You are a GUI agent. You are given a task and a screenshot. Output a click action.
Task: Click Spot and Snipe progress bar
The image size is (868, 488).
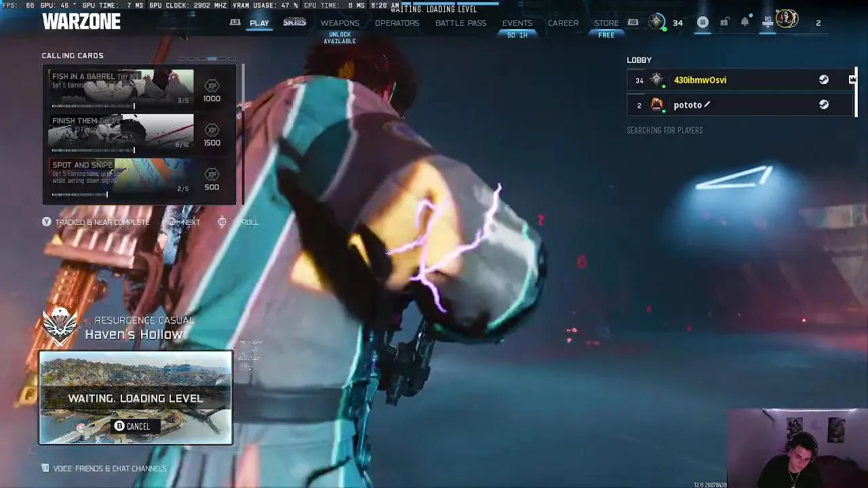(x=80, y=195)
